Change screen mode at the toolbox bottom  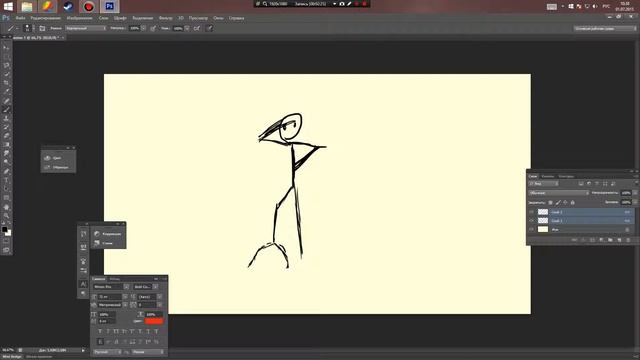point(6,250)
